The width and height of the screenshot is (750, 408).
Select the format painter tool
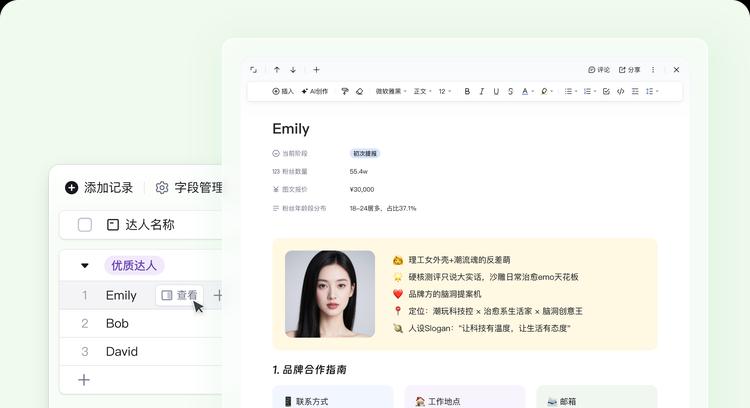point(345,91)
